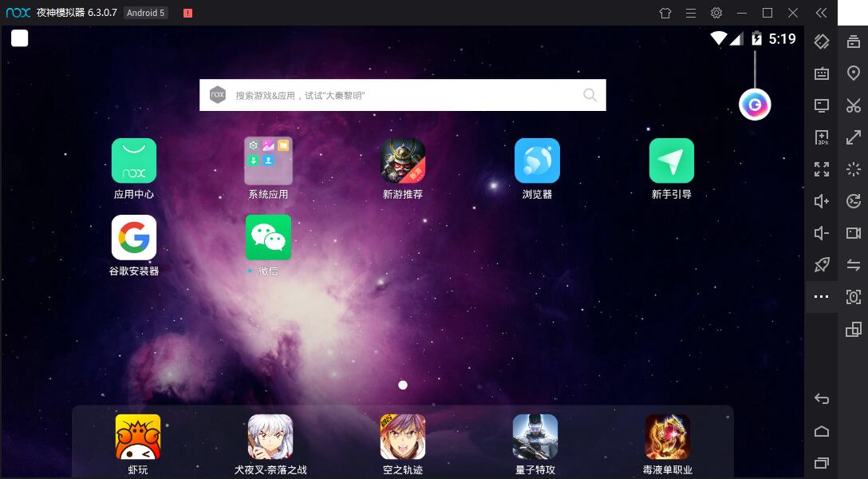Start the video recorder camera tool

[854, 233]
